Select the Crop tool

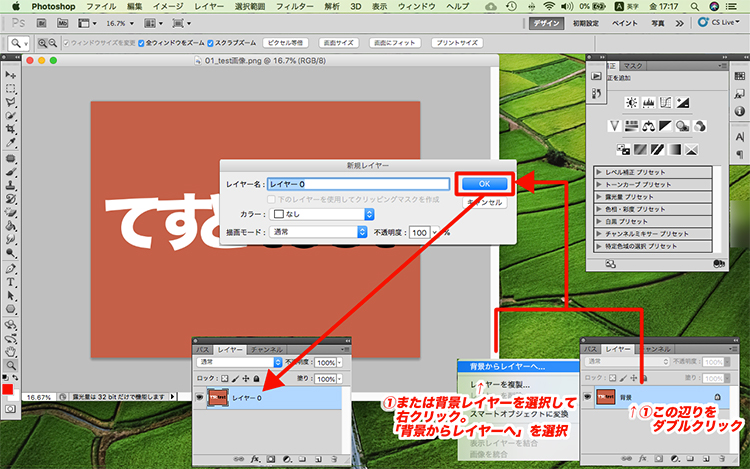pos(11,129)
